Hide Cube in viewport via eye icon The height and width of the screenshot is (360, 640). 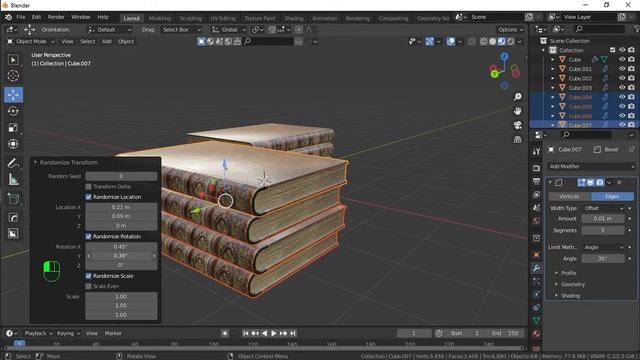point(622,60)
